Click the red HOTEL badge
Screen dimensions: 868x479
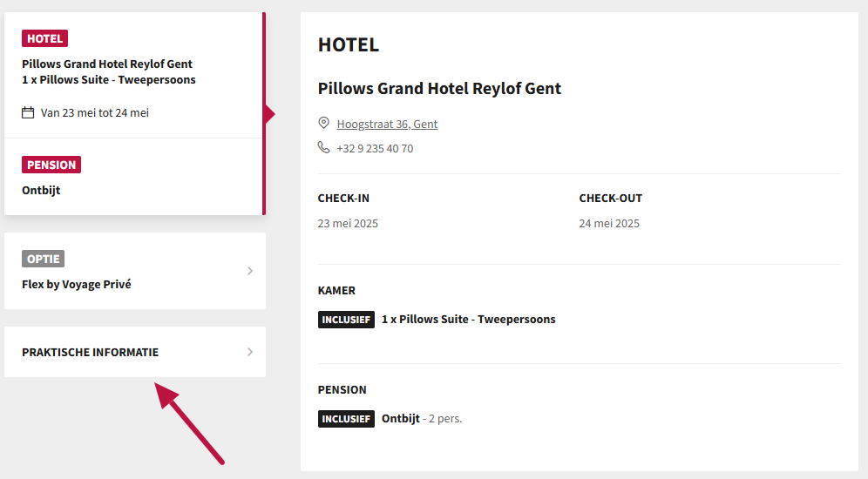point(44,38)
